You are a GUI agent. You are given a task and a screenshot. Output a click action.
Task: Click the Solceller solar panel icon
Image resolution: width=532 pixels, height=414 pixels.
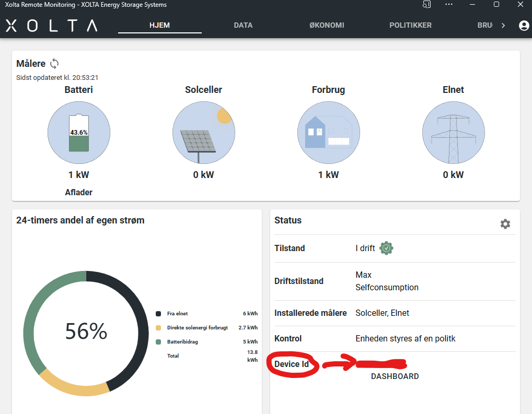(x=204, y=133)
